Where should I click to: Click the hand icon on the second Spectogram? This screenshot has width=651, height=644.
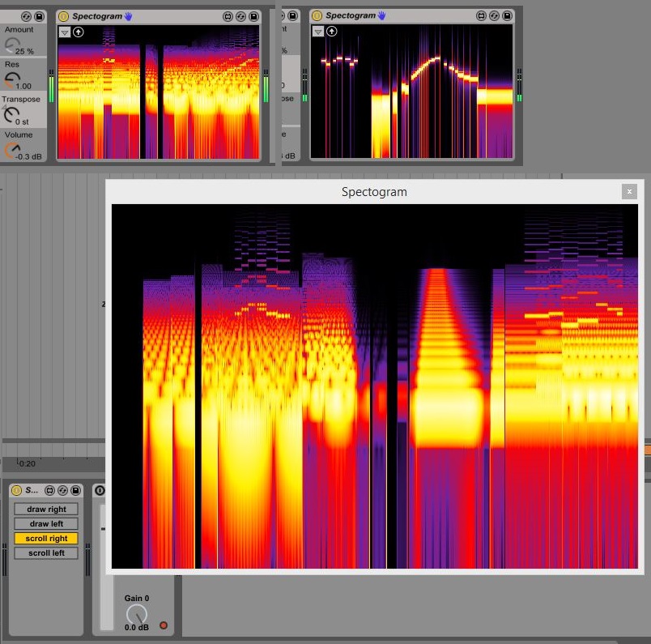coord(381,16)
